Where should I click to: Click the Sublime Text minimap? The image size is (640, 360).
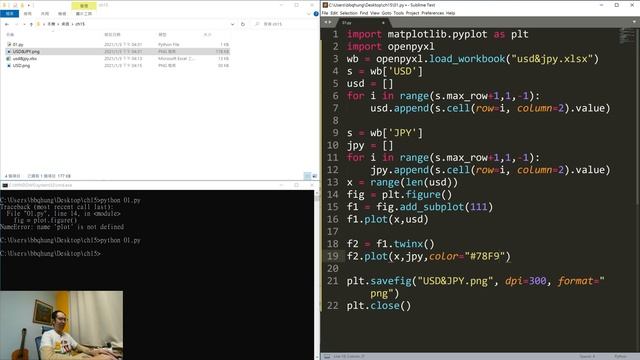[627, 37]
